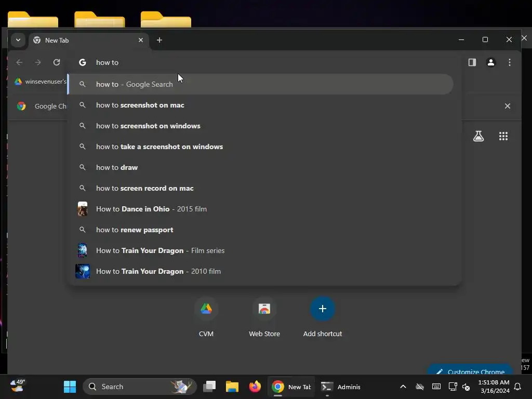Click the cloud sync tray icon
The width and height of the screenshot is (532, 399).
pos(420,387)
